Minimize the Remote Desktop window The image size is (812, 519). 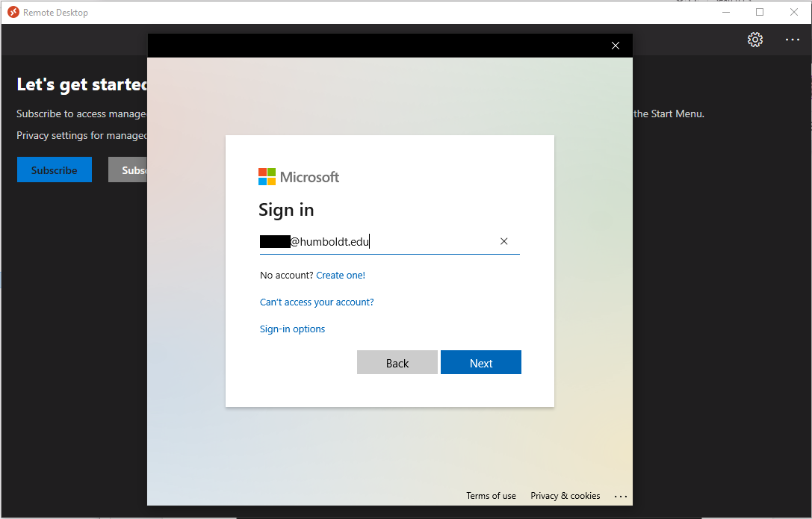tap(726, 13)
